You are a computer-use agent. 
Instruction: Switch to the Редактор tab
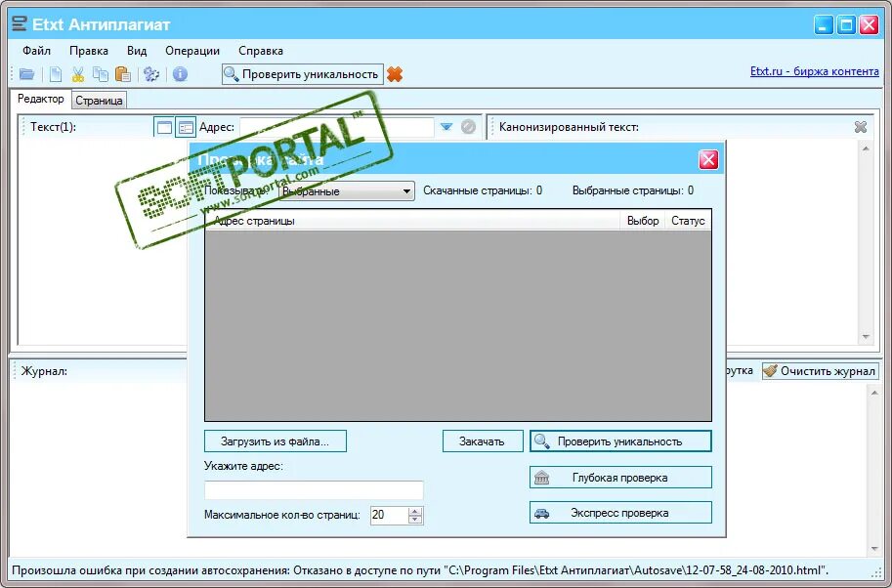[40, 99]
